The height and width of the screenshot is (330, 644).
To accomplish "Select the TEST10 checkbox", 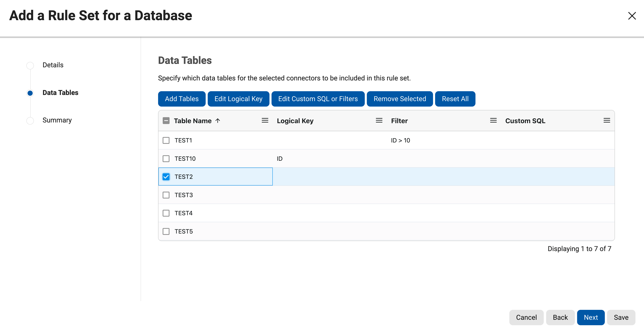I will [x=166, y=159].
